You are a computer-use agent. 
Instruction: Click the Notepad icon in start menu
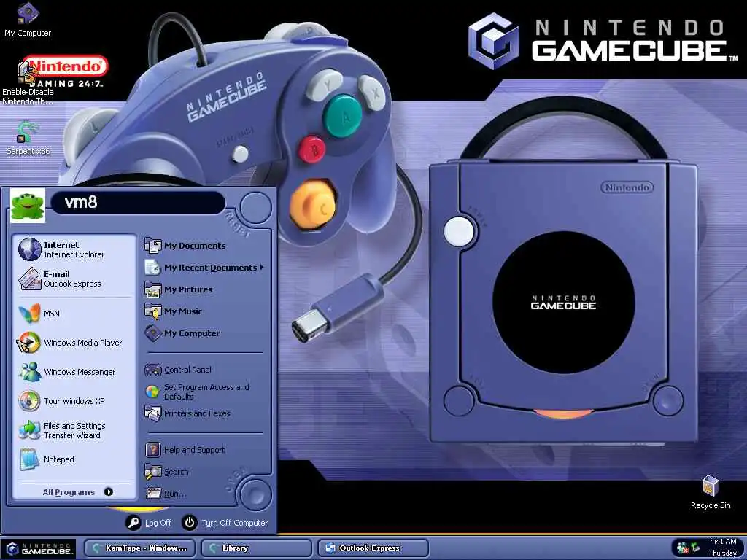(29, 459)
